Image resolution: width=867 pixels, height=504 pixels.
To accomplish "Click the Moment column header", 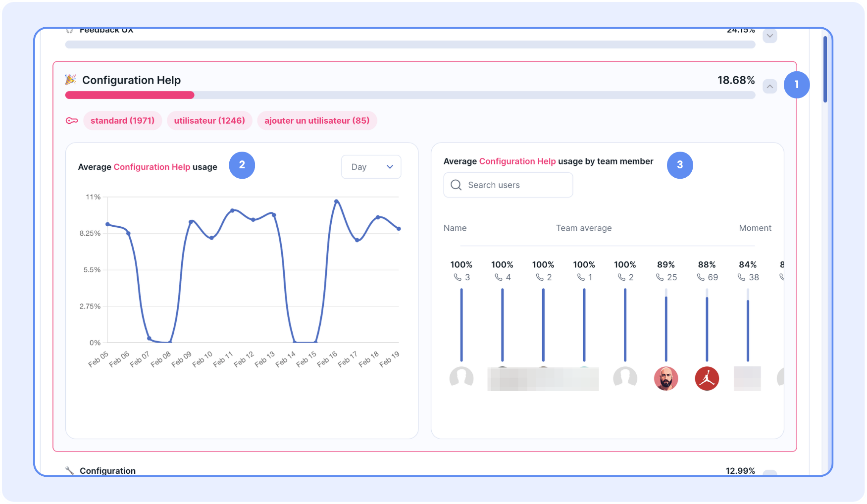I will 755,228.
